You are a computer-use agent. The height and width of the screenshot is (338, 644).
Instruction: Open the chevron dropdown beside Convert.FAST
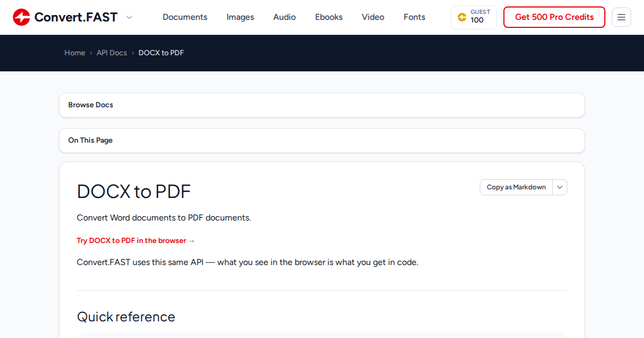[x=129, y=17]
